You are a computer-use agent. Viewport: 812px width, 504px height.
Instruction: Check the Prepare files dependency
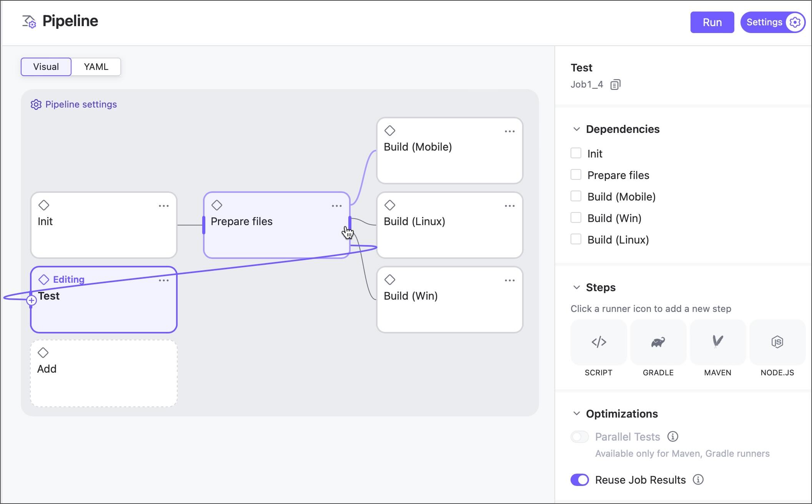576,175
